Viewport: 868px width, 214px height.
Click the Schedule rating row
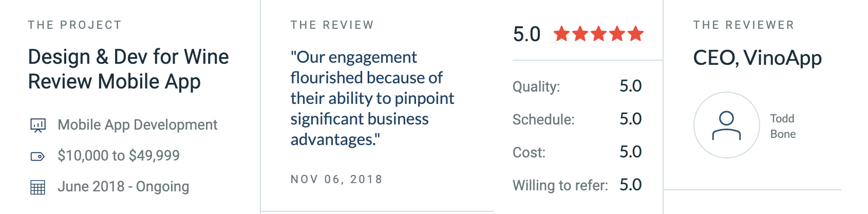[x=577, y=119]
